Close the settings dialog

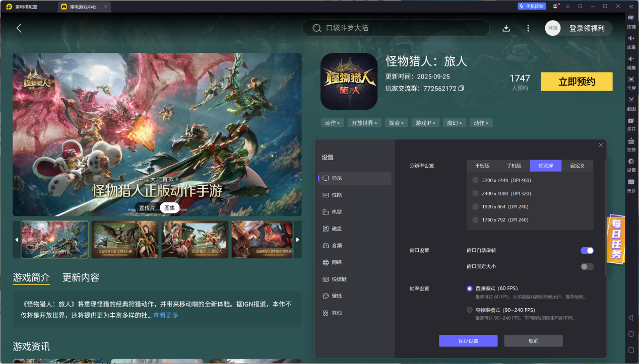pos(601,145)
